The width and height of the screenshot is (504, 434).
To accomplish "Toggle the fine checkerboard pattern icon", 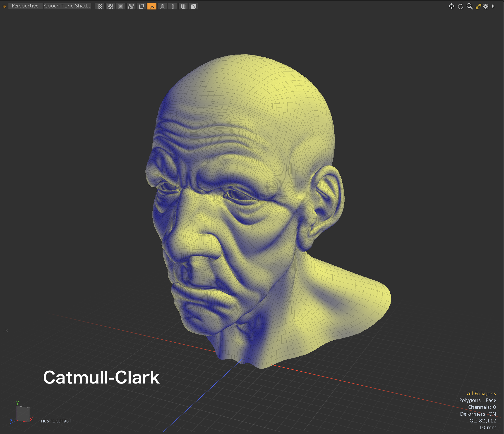I will (100, 6).
